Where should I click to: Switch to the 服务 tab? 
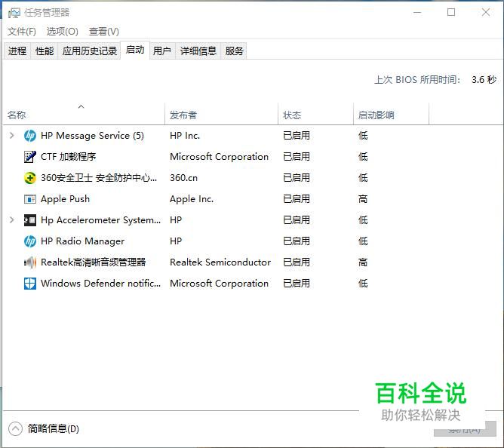234,51
